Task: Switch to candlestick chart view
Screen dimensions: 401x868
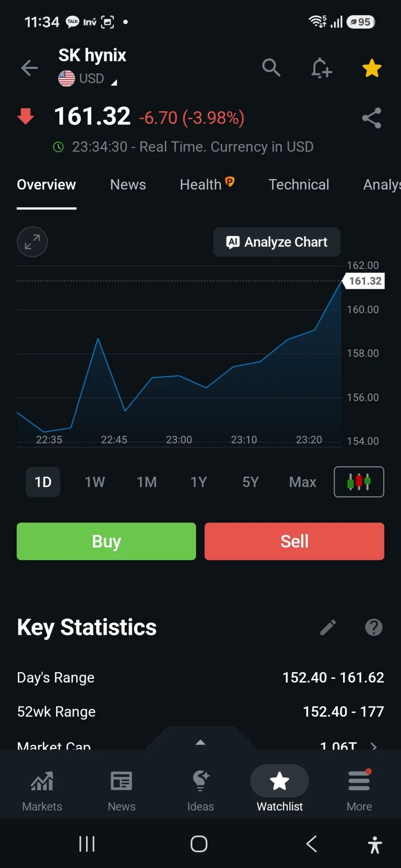Action: coord(359,482)
